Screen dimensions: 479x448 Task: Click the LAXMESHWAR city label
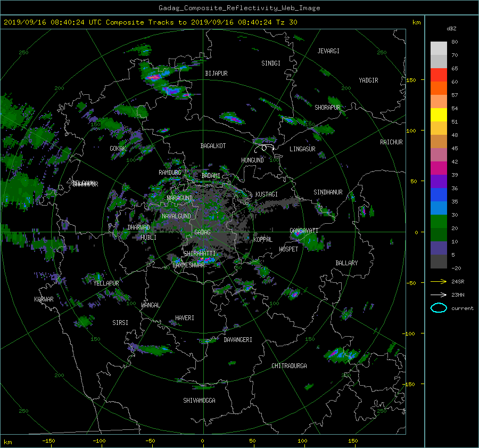click(x=188, y=265)
